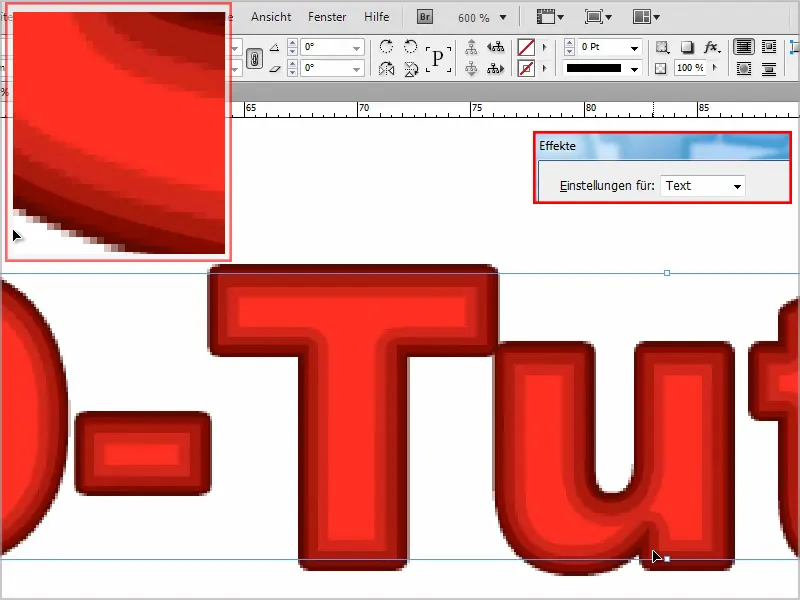
Task: Open the Hilfe menu
Action: 377,17
